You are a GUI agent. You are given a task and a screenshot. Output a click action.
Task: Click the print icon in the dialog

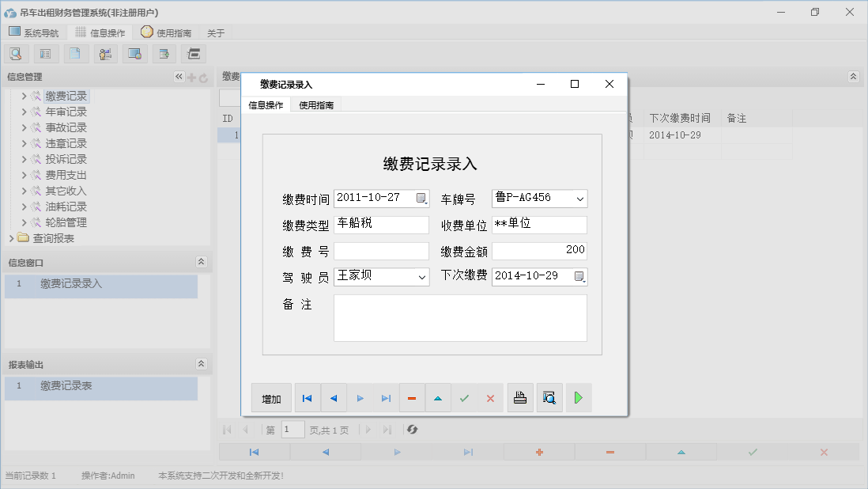tap(519, 398)
